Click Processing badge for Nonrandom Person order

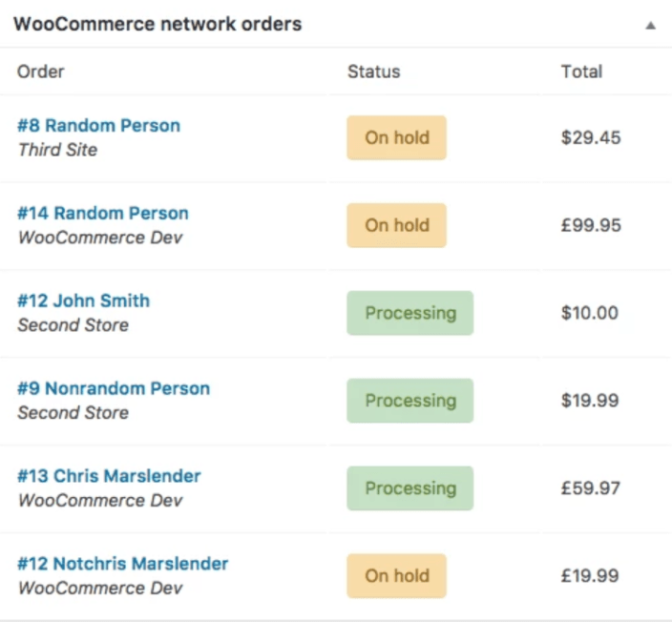click(409, 402)
